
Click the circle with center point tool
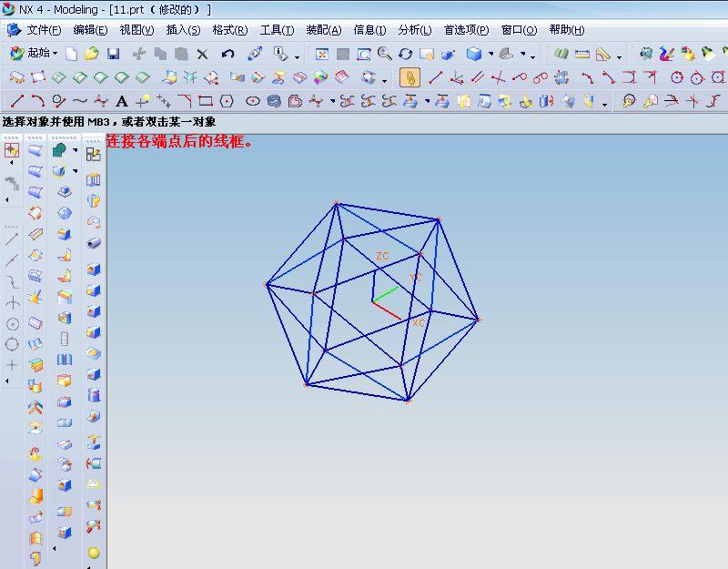[677, 77]
